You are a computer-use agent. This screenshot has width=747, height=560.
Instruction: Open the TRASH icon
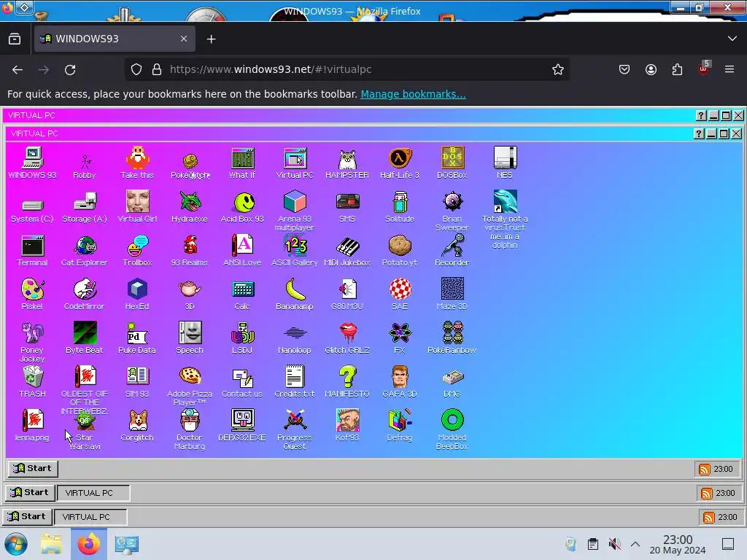32,382
